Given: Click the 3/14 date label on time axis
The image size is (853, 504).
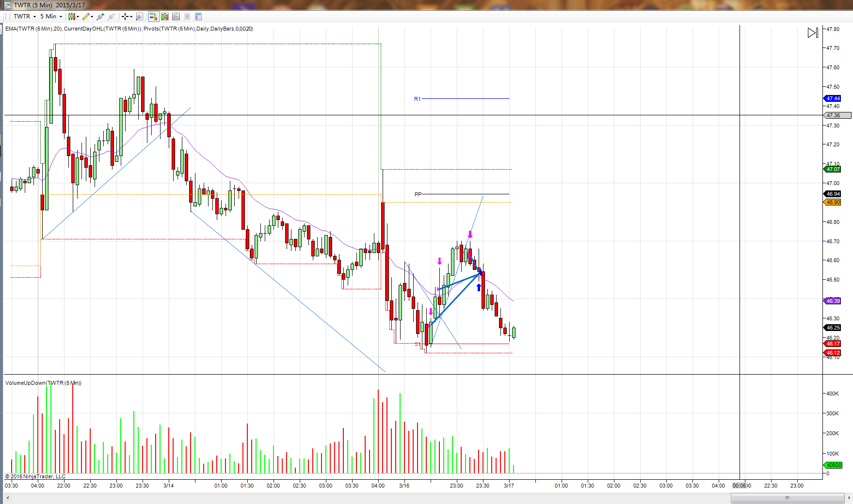Looking at the screenshot, I should tap(168, 486).
